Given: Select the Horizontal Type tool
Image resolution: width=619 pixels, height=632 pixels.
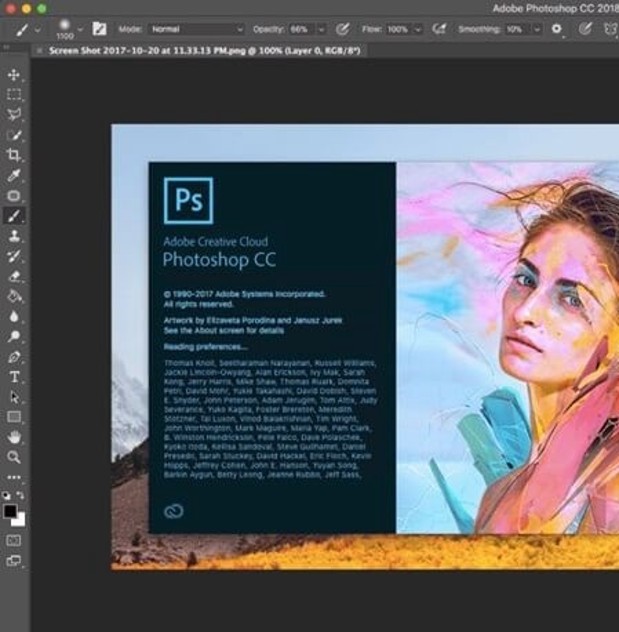Looking at the screenshot, I should pyautogui.click(x=14, y=377).
